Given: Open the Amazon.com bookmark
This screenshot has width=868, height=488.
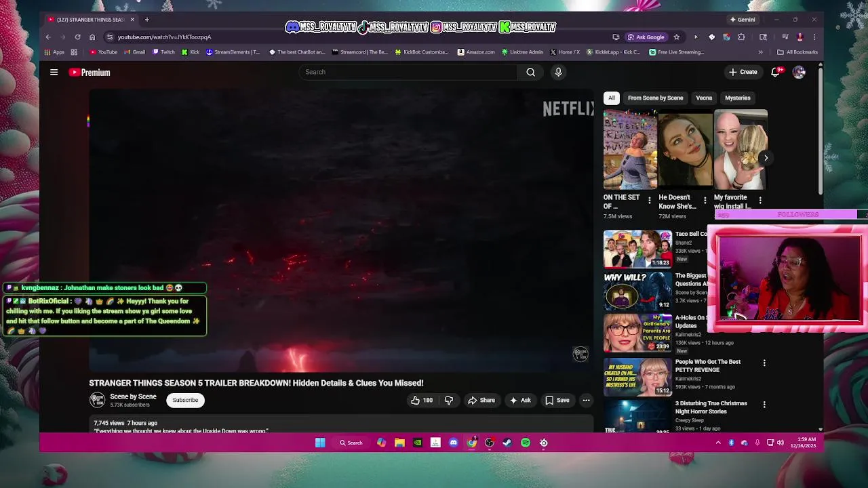Looking at the screenshot, I should point(476,52).
